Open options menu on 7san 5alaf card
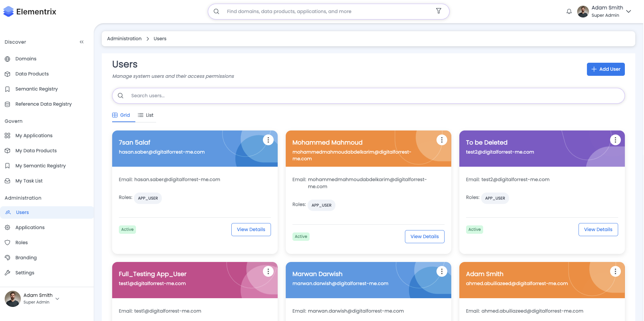The image size is (644, 321). pos(268,140)
